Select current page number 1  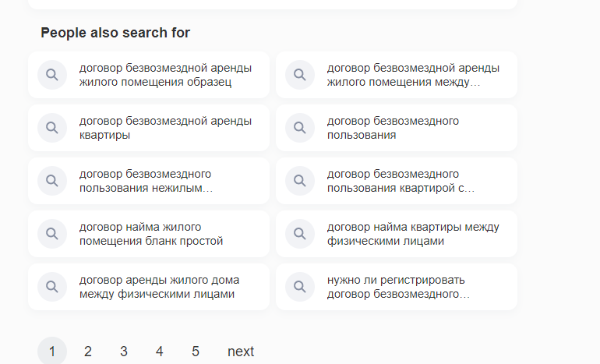click(x=52, y=352)
